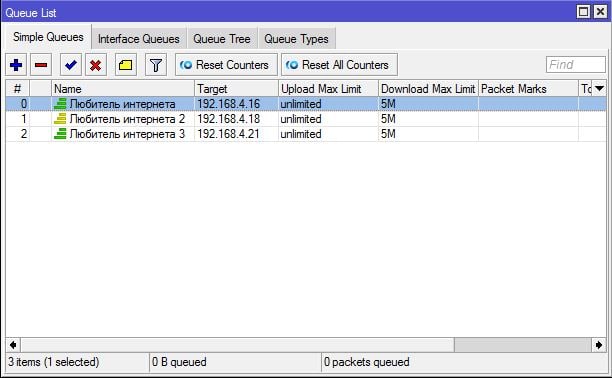Click the 0 packets queued status text
Viewport: 612px width, 378px height.
(x=366, y=362)
